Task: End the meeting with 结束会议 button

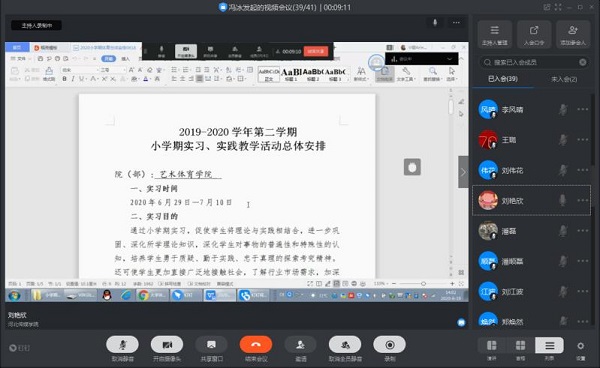Action: coord(256,345)
